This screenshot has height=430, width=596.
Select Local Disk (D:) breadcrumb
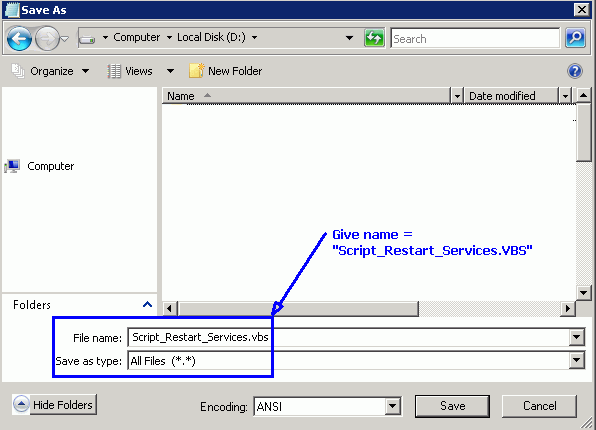click(211, 37)
